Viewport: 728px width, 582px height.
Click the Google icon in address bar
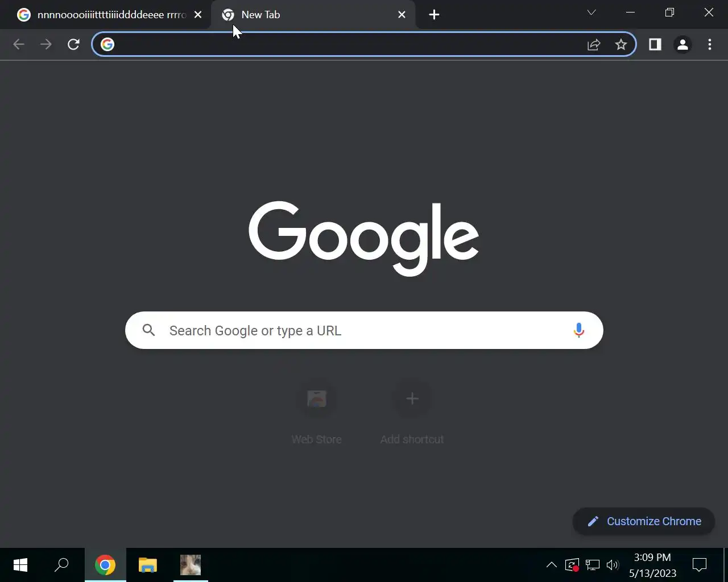107,44
